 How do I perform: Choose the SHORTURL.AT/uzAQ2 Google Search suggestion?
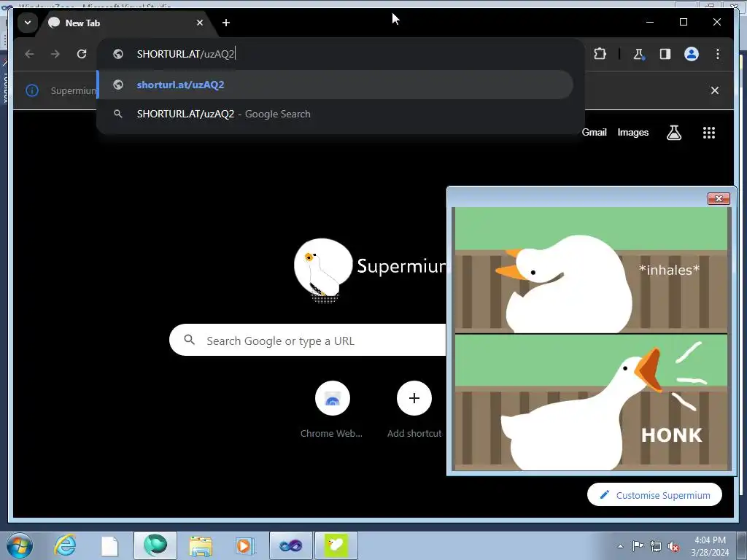coord(336,114)
